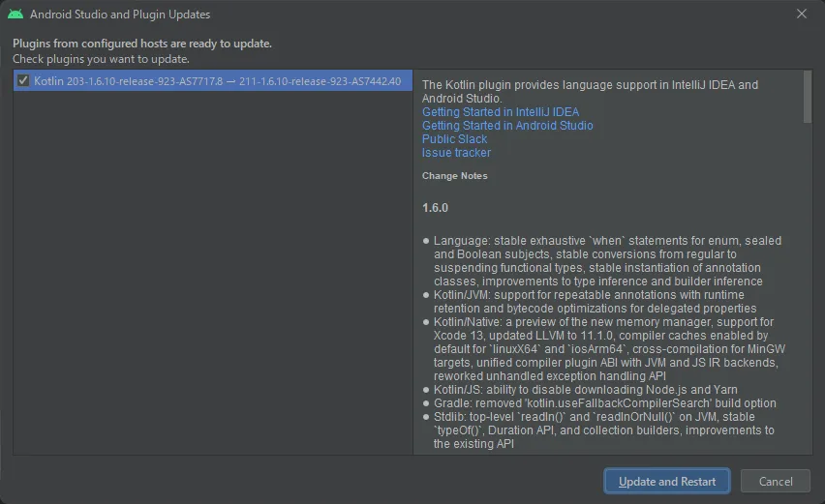
Task: Click the 1.6.0 version heading
Action: (x=435, y=208)
